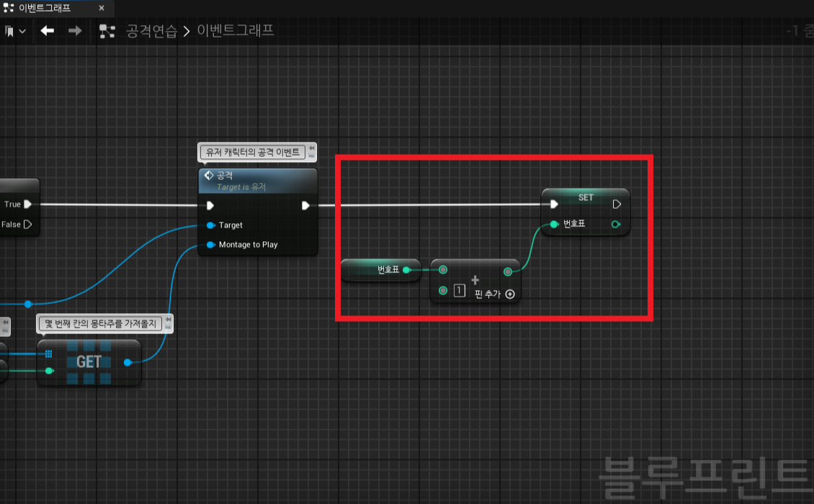This screenshot has height=504, width=814.
Task: Click the blue reroute node on the wire
Action: point(28,304)
